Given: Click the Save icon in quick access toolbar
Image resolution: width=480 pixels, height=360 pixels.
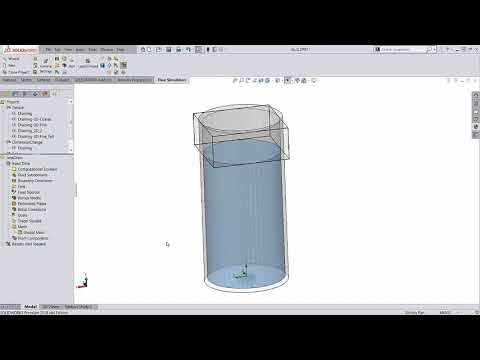Looking at the screenshot, I should pyautogui.click(x=169, y=50).
